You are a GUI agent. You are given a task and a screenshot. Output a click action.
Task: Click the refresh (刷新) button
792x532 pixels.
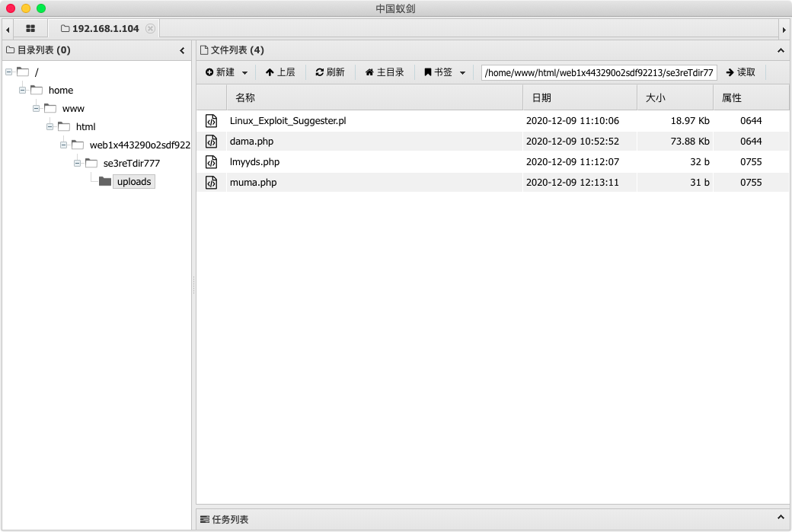(x=330, y=72)
